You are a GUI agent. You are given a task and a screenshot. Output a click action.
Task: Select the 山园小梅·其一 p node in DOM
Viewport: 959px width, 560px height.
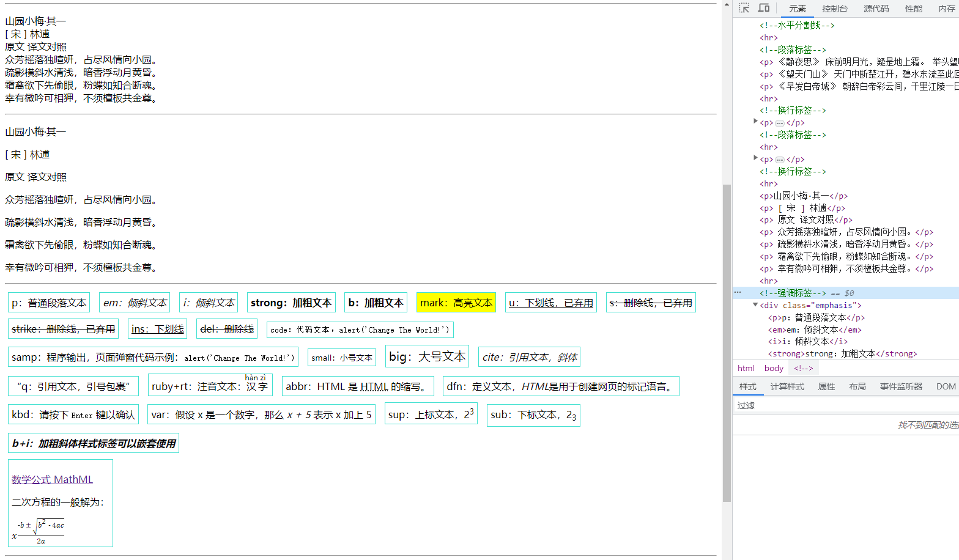point(804,196)
